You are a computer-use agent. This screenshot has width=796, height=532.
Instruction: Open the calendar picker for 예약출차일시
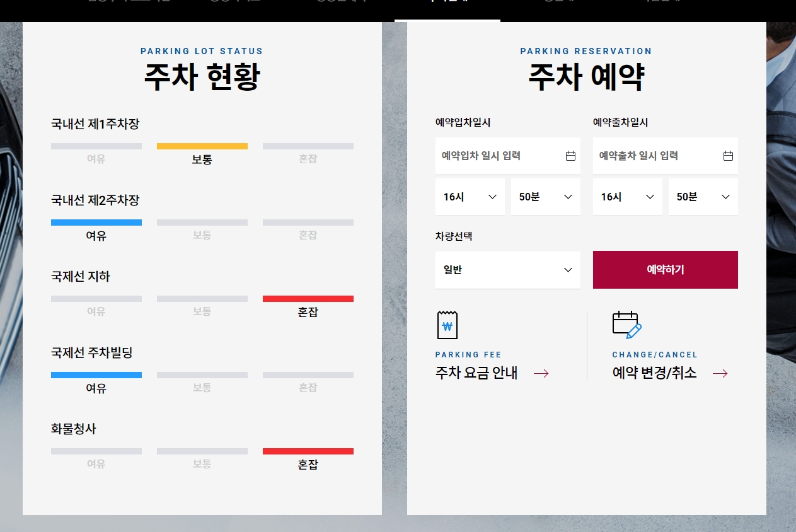click(x=729, y=156)
